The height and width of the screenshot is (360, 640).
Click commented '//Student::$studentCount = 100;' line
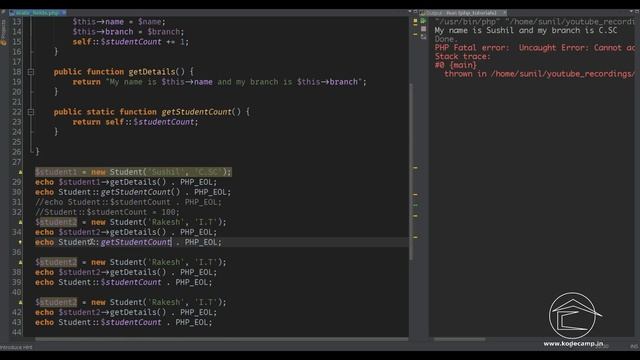tap(107, 212)
